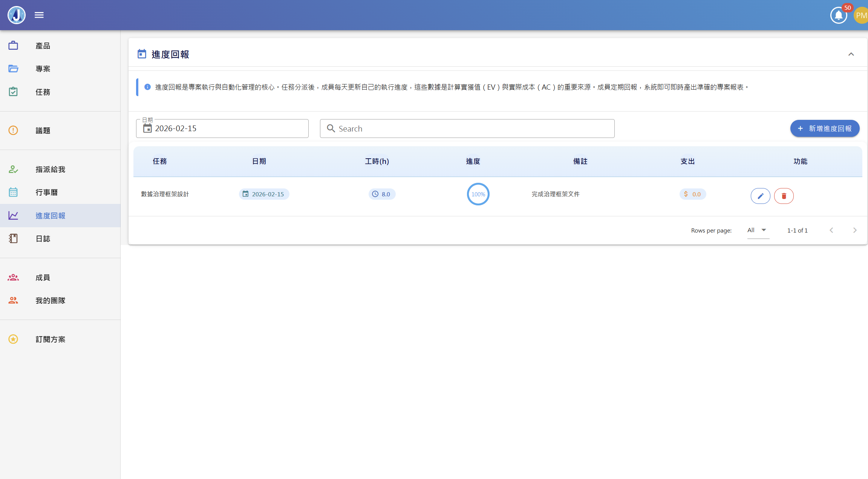Click the calendar icon in date field
Screen dimensions: 868x479
pos(147,129)
